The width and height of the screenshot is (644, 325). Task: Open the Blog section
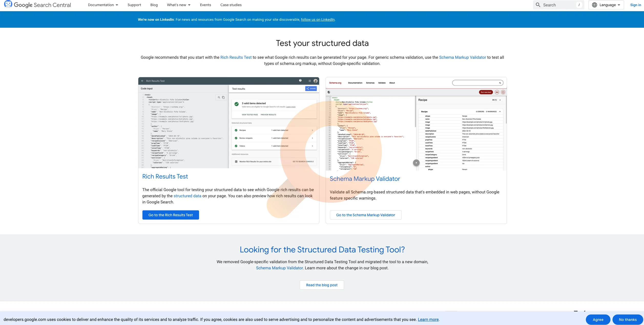[154, 5]
